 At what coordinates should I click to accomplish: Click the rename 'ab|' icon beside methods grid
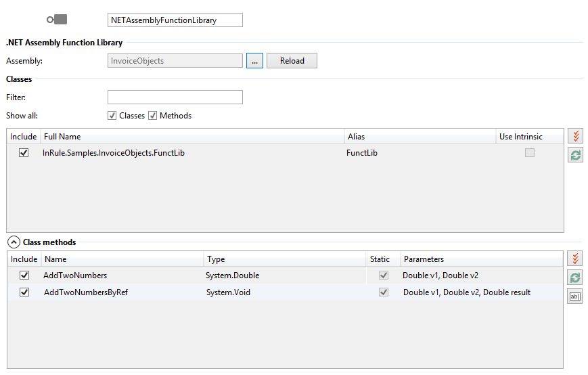click(x=575, y=296)
